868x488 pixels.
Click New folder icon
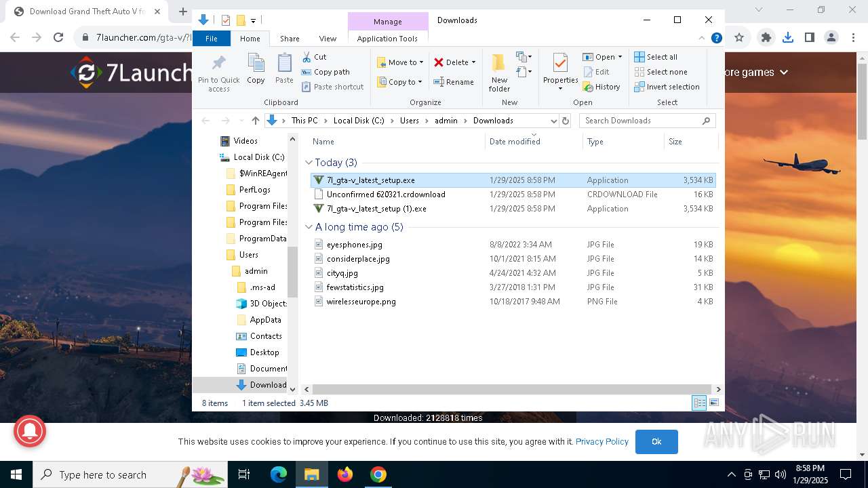pyautogui.click(x=499, y=63)
